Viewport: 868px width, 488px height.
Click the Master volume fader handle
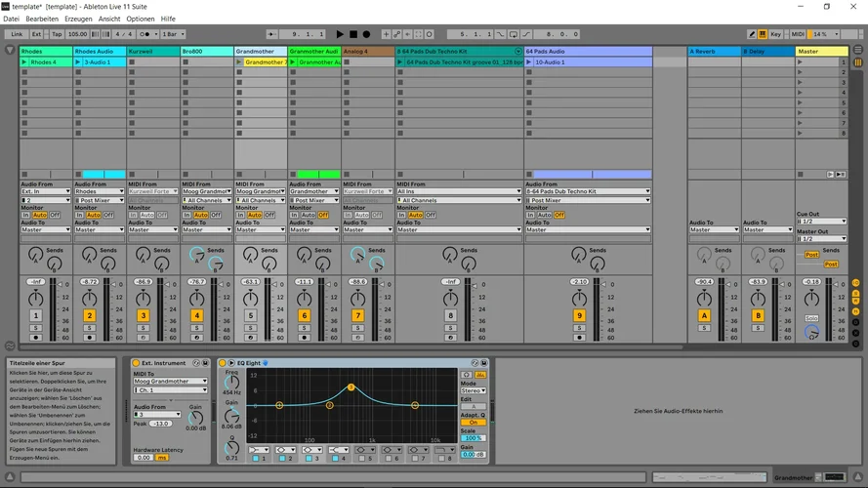(x=837, y=284)
